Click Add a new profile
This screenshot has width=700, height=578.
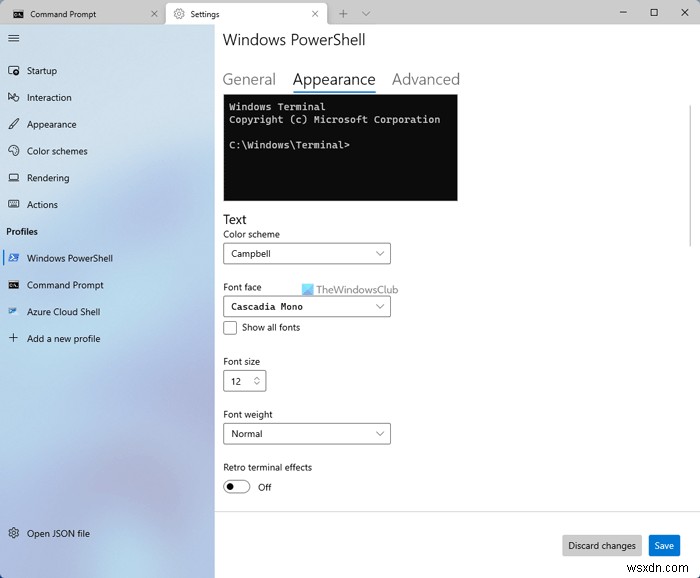[x=107, y=338]
